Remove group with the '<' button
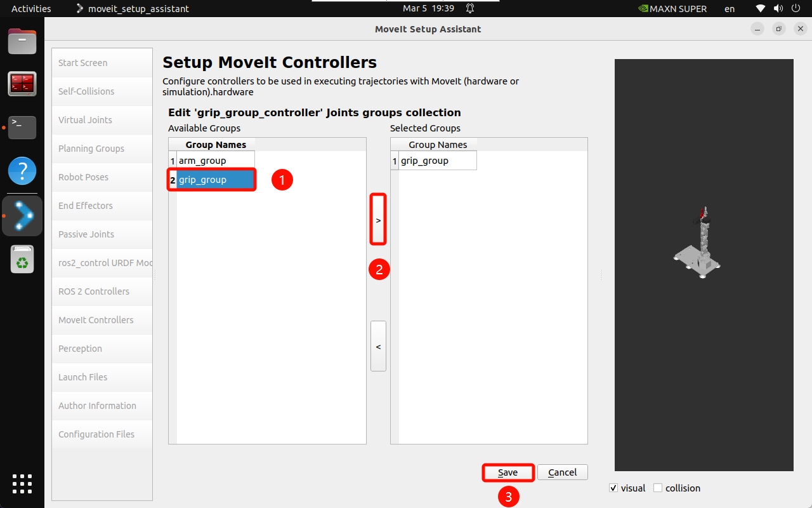This screenshot has height=508, width=812. coord(378,346)
